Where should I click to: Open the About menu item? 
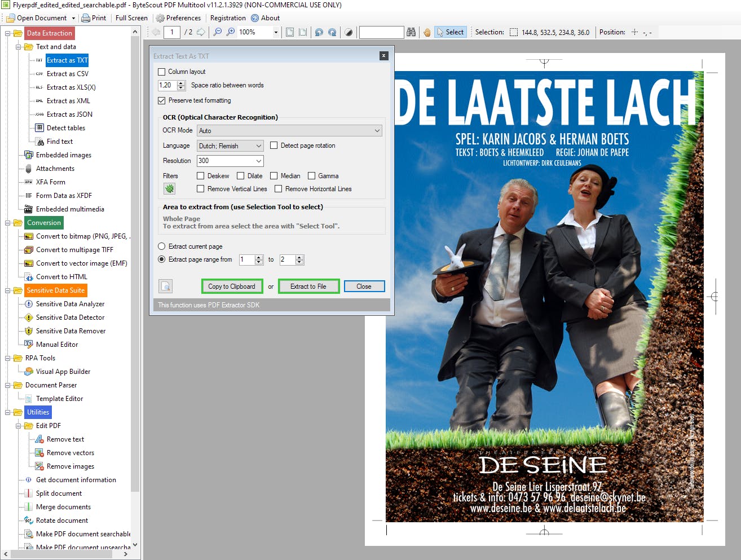(x=266, y=18)
